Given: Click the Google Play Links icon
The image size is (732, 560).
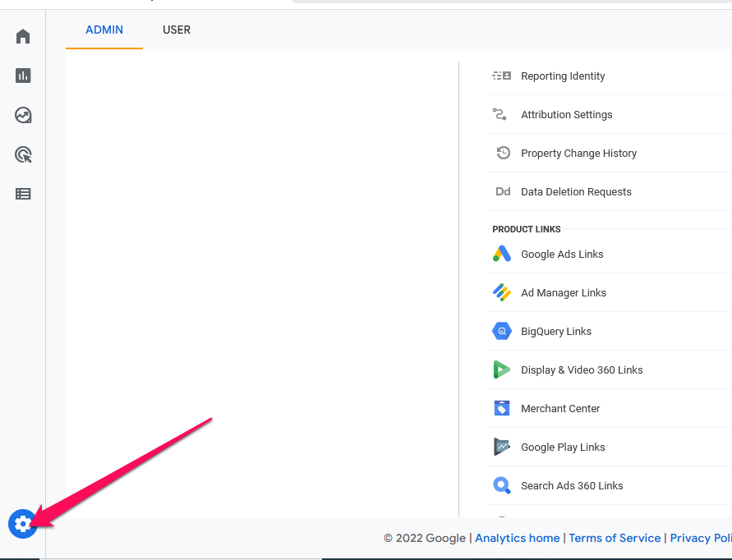Looking at the screenshot, I should [x=502, y=447].
